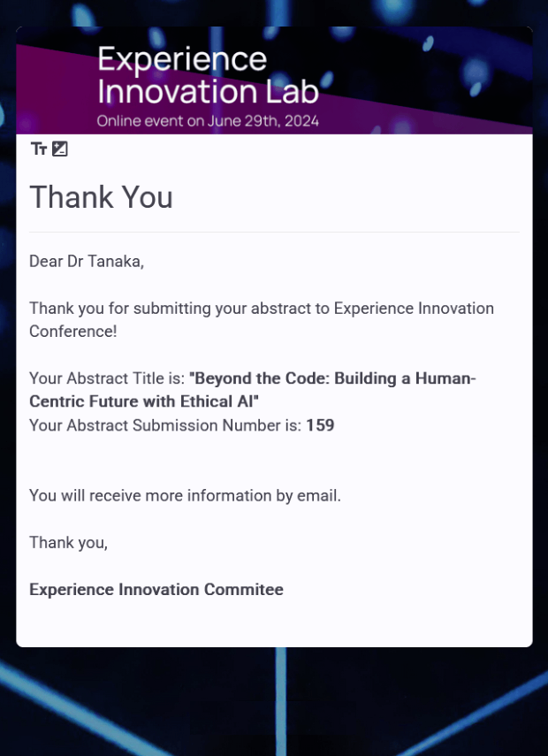This screenshot has width=548, height=756.
Task: Click the text size Tt icon
Action: click(x=39, y=149)
